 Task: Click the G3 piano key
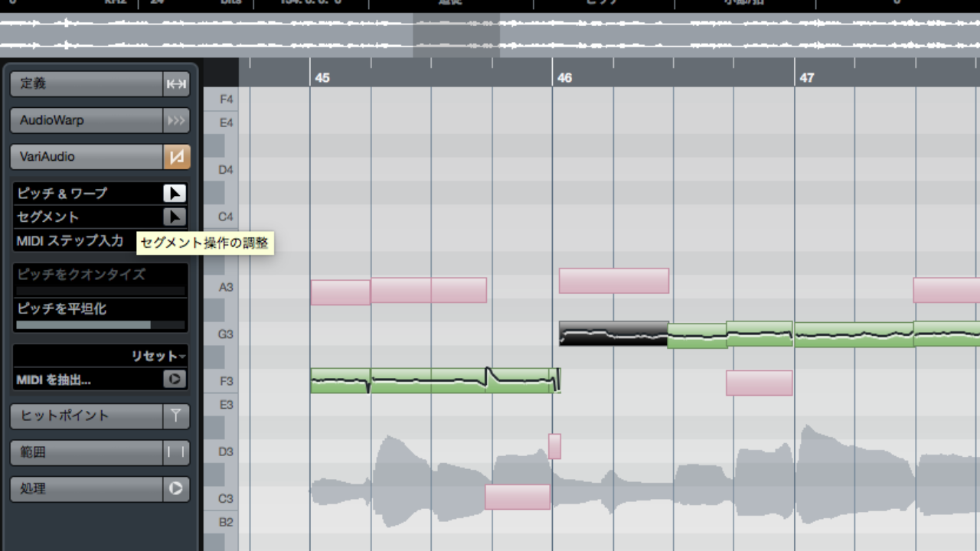(220, 334)
